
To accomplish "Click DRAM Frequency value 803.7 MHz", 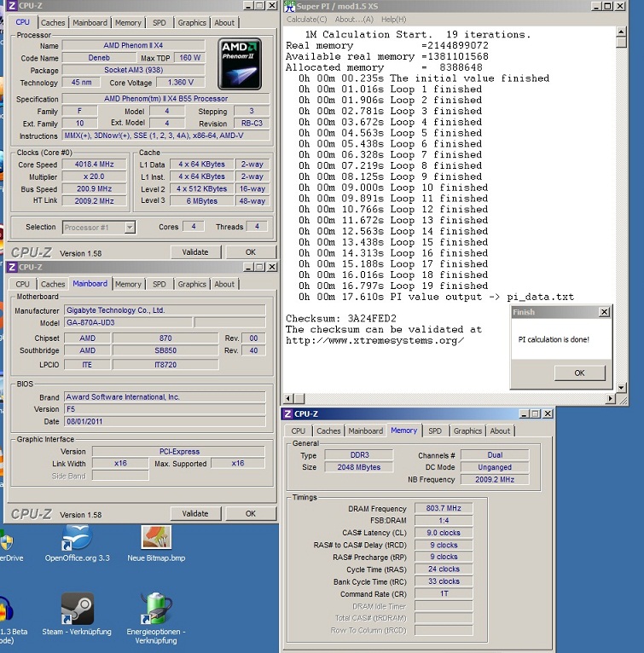I will click(x=444, y=508).
